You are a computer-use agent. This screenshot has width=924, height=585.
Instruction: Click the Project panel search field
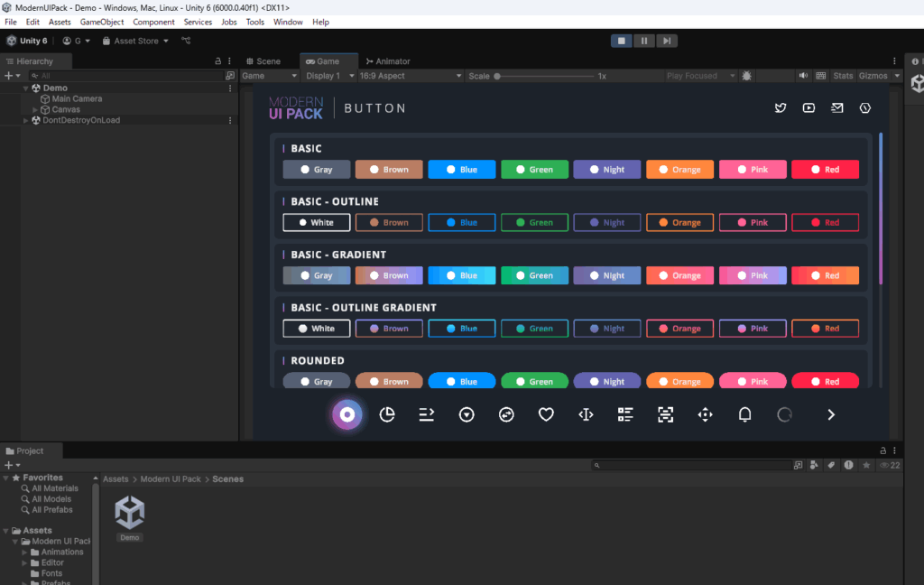[692, 465]
